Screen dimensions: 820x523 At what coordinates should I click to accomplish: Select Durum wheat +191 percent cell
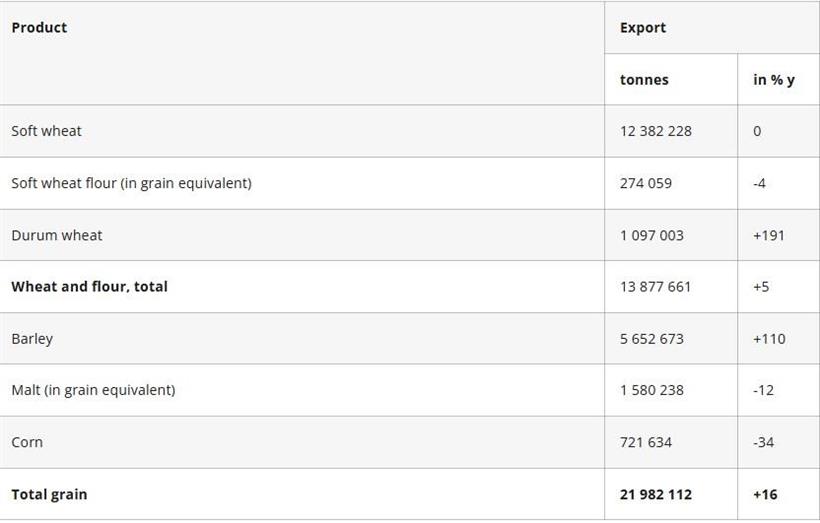[x=769, y=235]
